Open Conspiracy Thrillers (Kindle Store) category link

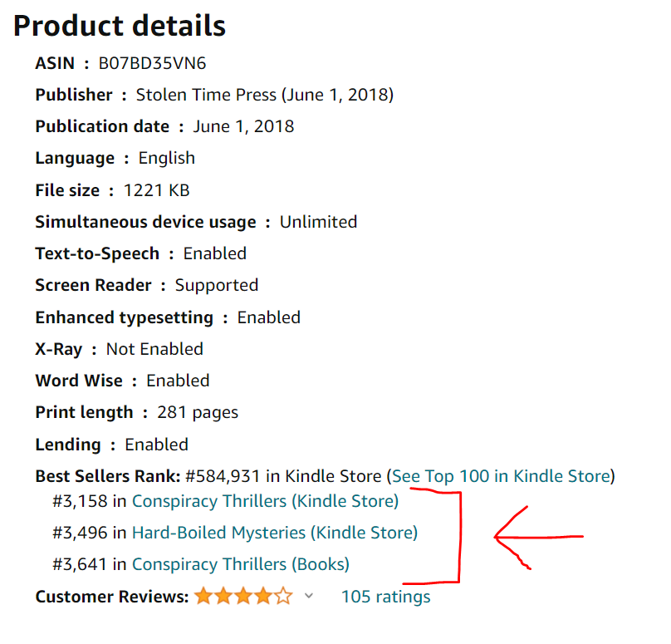(265, 501)
